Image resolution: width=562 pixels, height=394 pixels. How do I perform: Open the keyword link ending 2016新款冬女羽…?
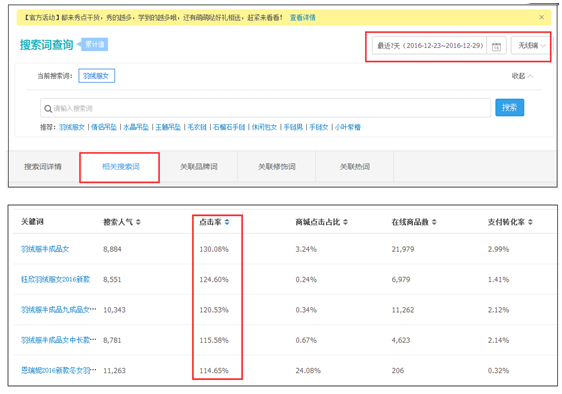pyautogui.click(x=59, y=371)
